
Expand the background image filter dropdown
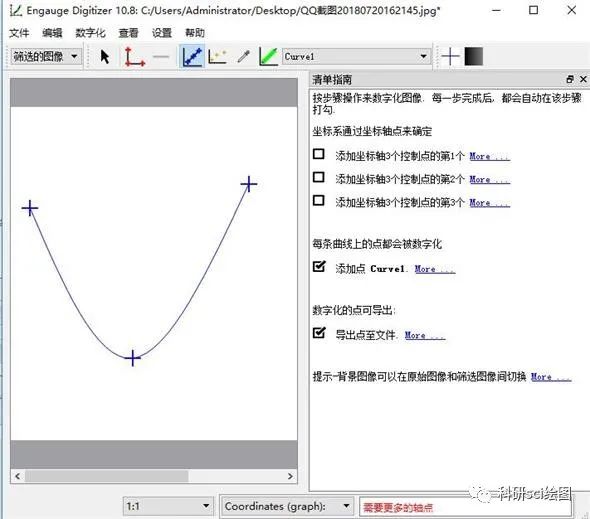click(45, 56)
